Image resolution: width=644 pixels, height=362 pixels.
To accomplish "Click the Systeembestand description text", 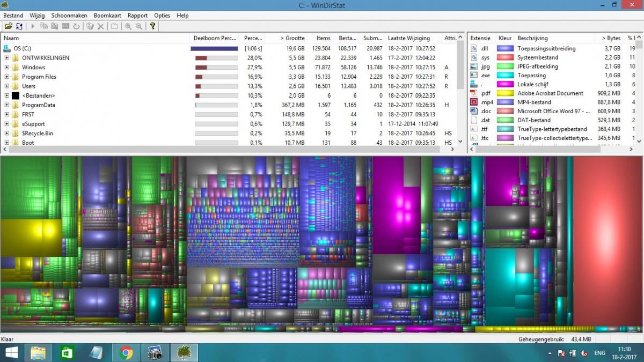I will tap(538, 57).
